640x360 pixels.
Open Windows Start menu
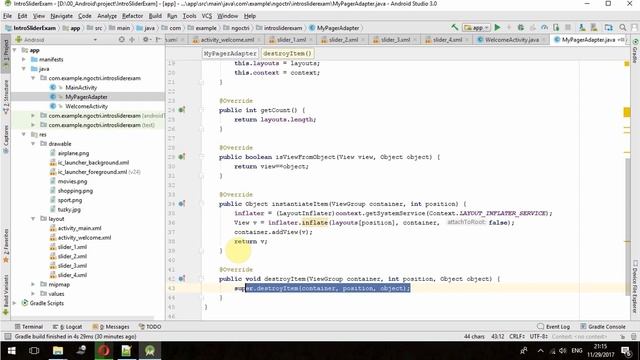coord(11,351)
